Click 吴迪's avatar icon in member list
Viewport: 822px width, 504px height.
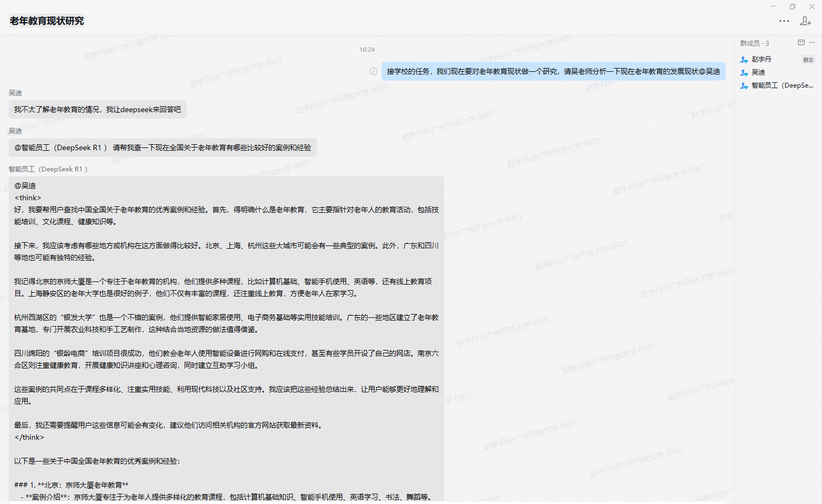pyautogui.click(x=744, y=72)
